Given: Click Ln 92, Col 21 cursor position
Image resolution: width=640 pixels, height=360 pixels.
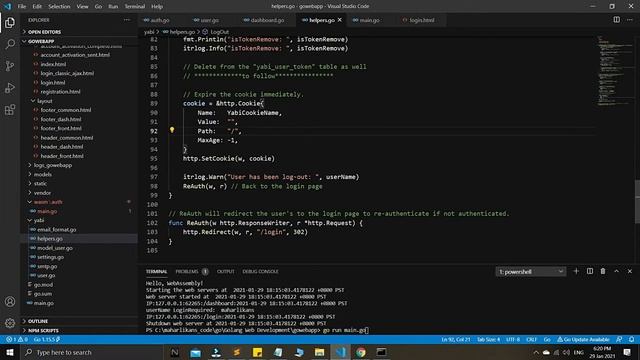Looking at the screenshot, I should [x=456, y=339].
